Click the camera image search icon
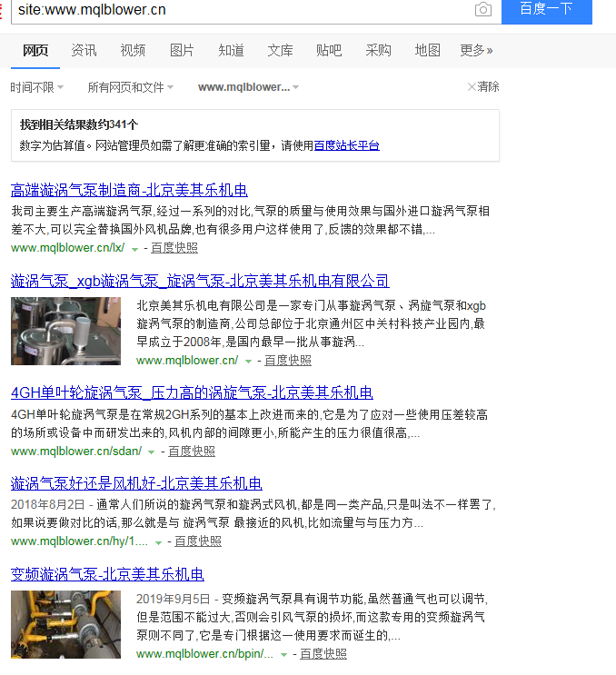This screenshot has width=616, height=675. coord(483,9)
